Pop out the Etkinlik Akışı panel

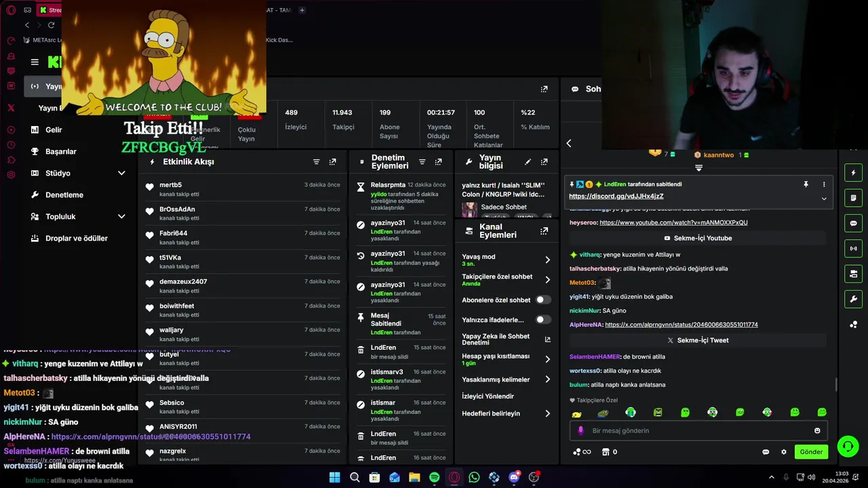(332, 162)
